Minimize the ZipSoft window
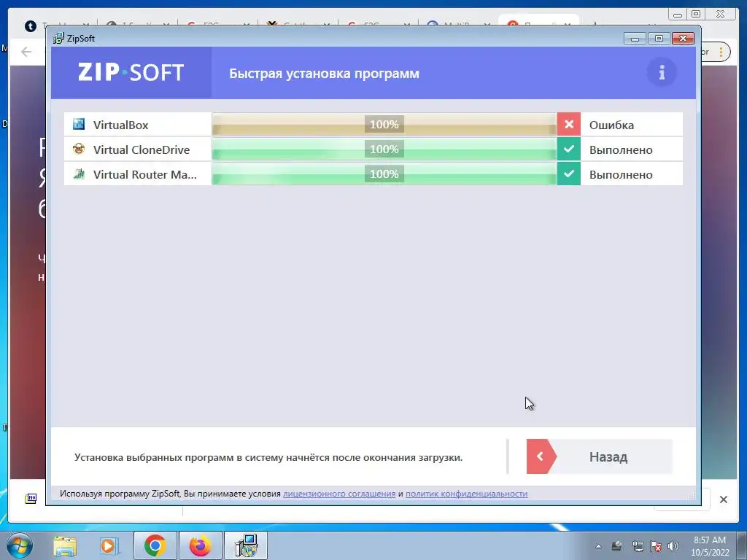Image resolution: width=747 pixels, height=560 pixels. [x=635, y=38]
